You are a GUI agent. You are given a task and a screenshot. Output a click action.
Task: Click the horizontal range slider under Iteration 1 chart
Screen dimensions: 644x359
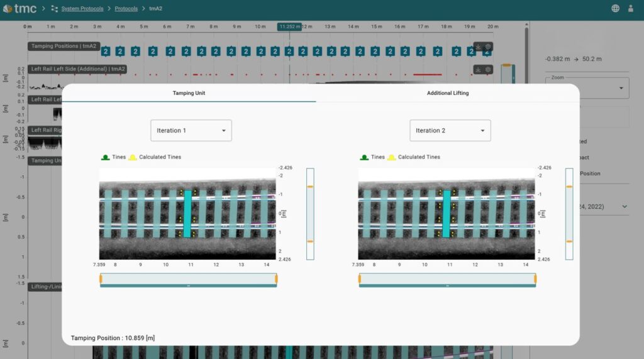[x=188, y=279]
